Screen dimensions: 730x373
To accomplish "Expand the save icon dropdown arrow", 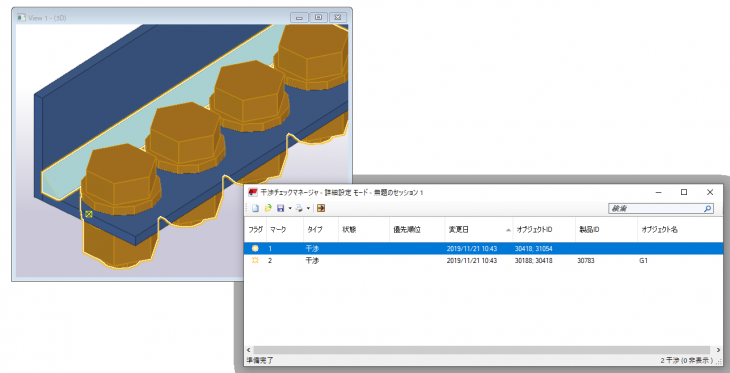I will [290, 209].
